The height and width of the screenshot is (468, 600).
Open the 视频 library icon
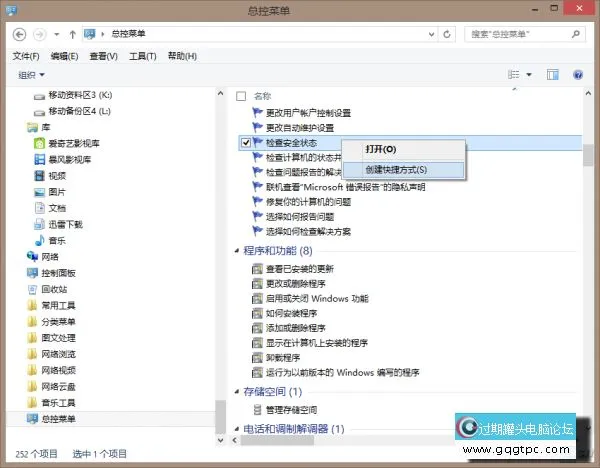pyautogui.click(x=39, y=176)
